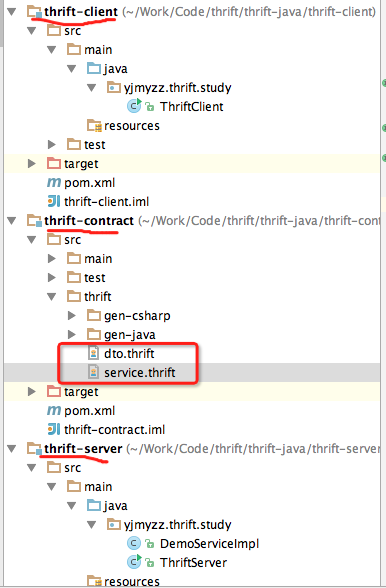Screen dimensions: 386x588
Task: Collapse the thrift-client module arrow
Action: [x=12, y=12]
